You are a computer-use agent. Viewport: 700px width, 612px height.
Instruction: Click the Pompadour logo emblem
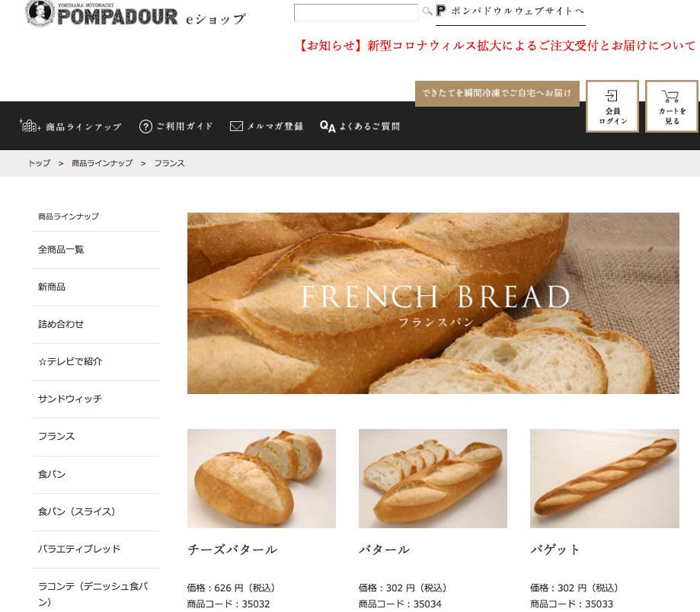(40, 14)
